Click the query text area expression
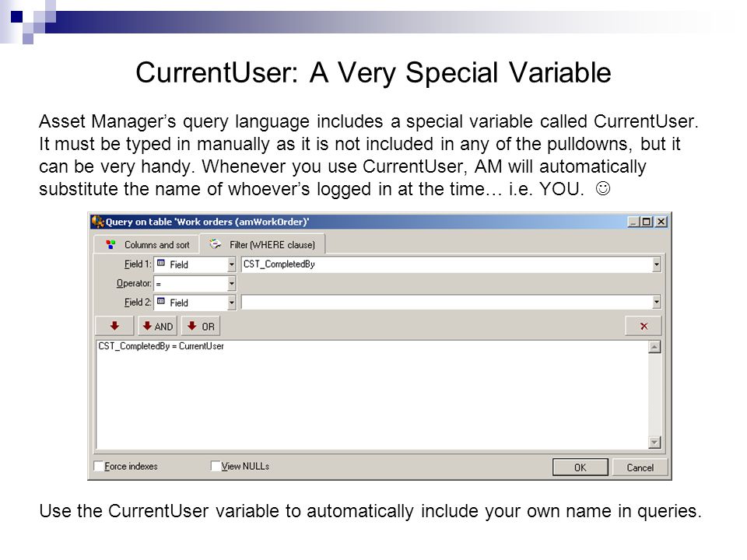 [373, 395]
